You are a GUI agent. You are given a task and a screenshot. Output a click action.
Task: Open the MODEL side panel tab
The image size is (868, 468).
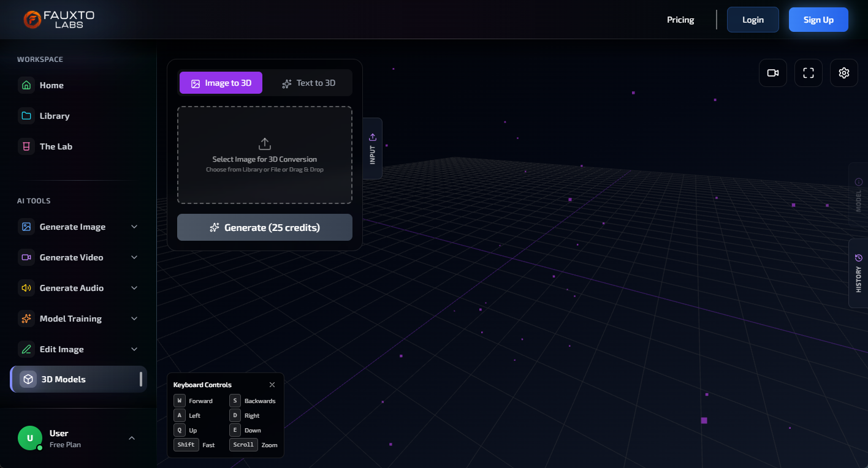pyautogui.click(x=858, y=196)
